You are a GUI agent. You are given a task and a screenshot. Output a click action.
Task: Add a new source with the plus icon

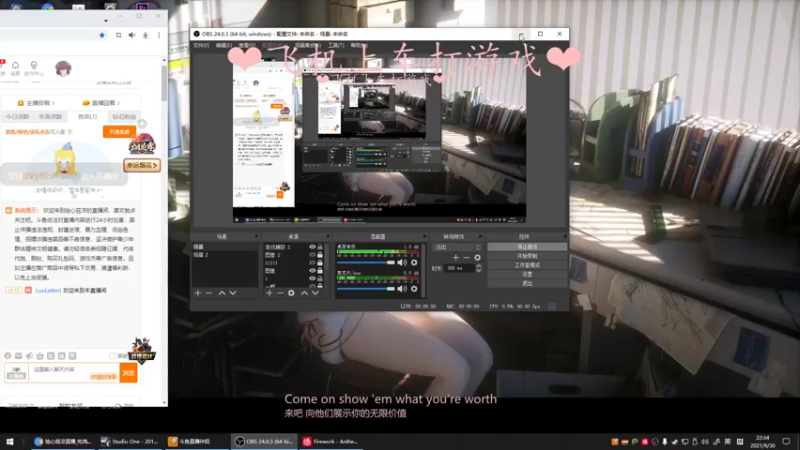(269, 293)
